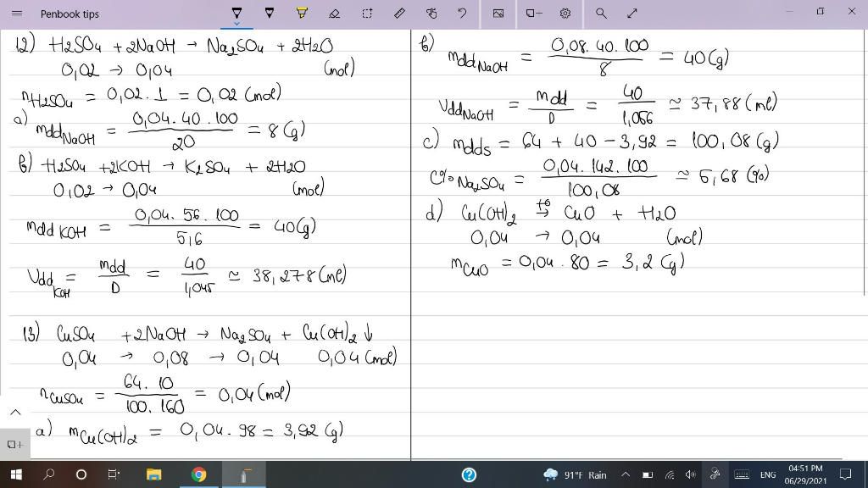The height and width of the screenshot is (488, 868).
Task: Open the page layout options
Action: pos(534,14)
